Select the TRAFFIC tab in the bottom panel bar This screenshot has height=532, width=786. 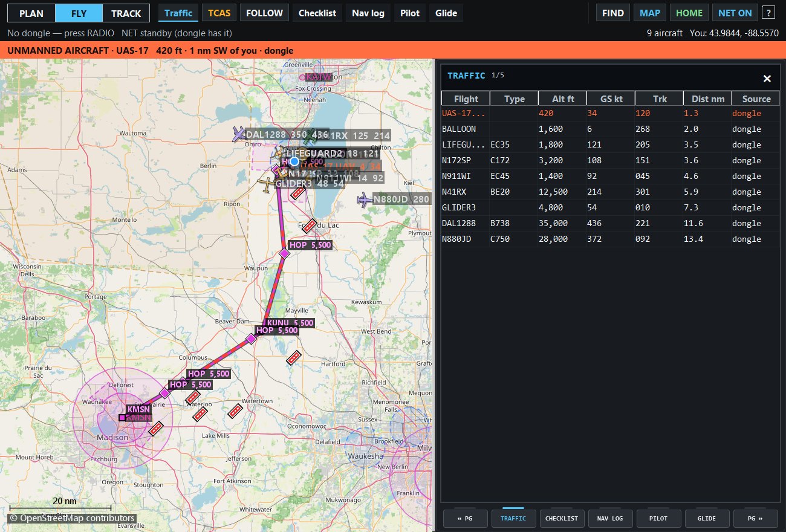514,519
